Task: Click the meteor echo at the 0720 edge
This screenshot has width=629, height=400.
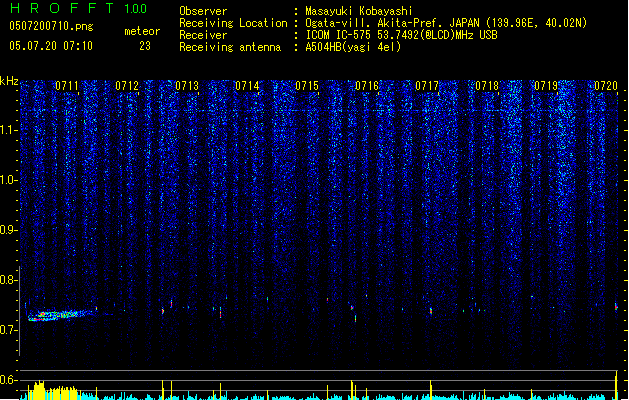Action: coord(617,307)
